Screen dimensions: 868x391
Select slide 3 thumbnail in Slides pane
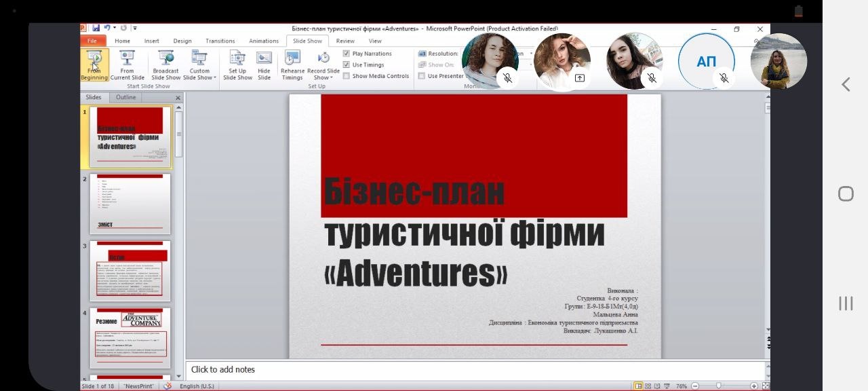click(x=130, y=271)
